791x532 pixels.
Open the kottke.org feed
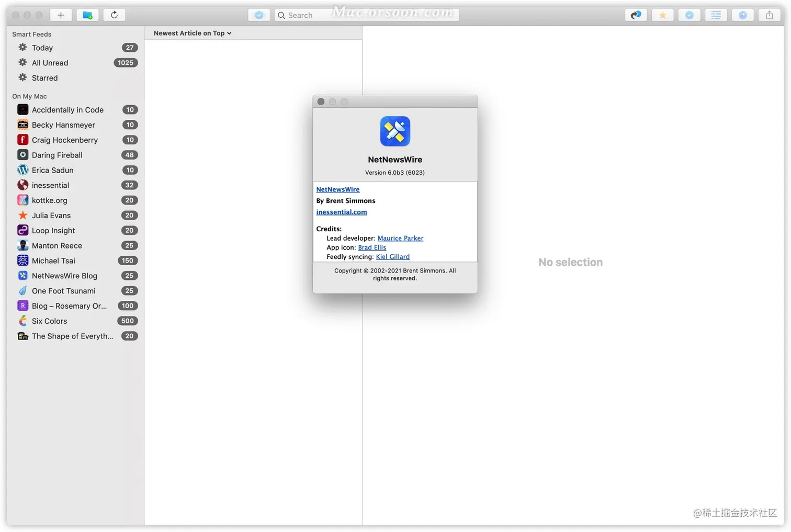(x=75, y=200)
